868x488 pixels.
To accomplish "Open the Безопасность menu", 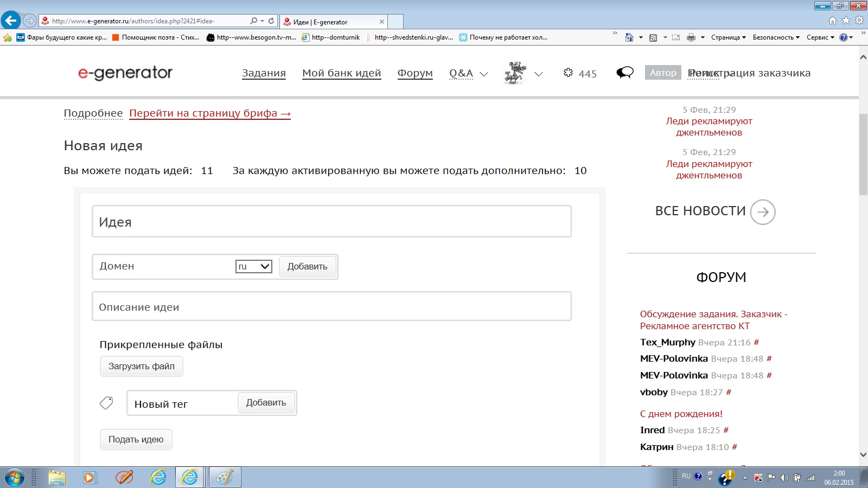I will point(776,37).
